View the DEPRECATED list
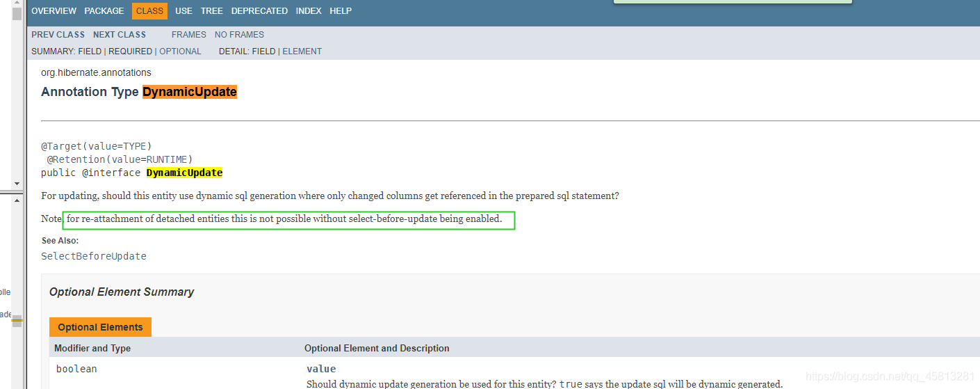The height and width of the screenshot is (389, 980). (259, 11)
